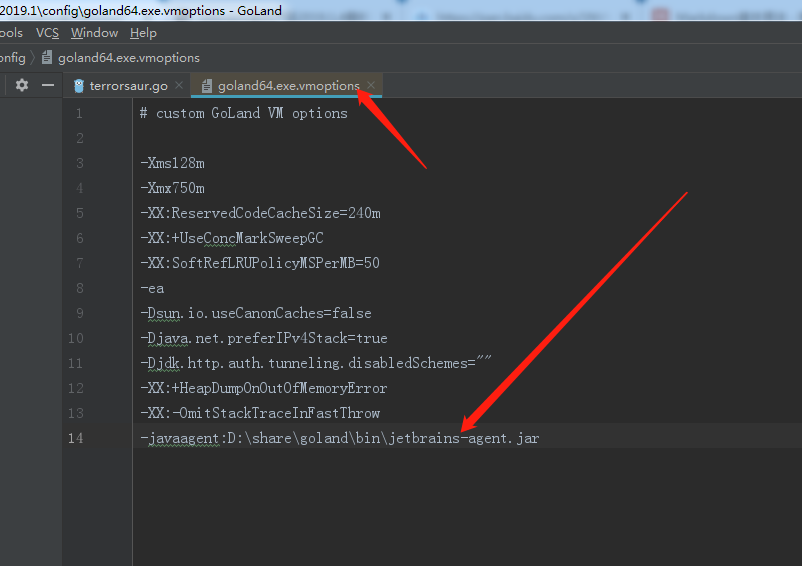Image resolution: width=802 pixels, height=566 pixels.
Task: Click the -javaagent jetbrains-agent.jar line
Action: tap(340, 438)
